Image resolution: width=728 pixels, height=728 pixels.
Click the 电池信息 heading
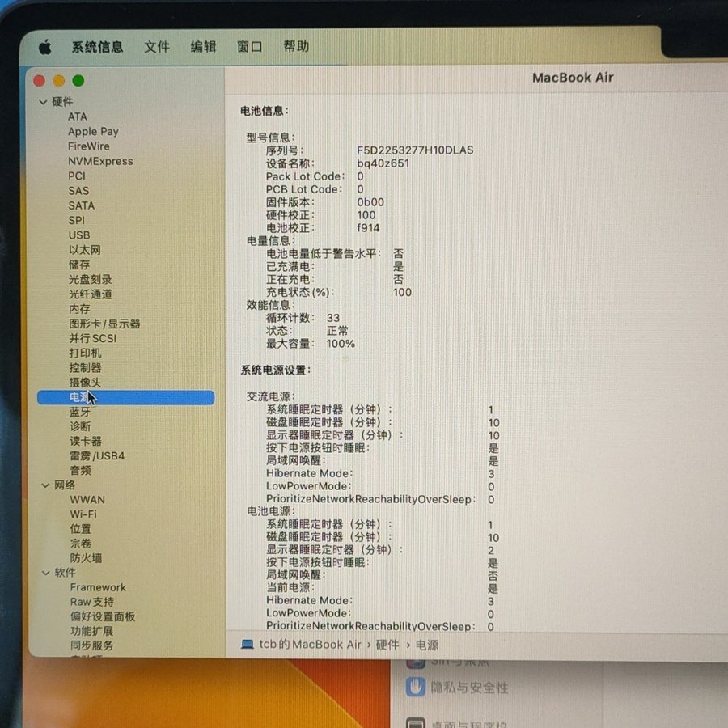pyautogui.click(x=265, y=111)
